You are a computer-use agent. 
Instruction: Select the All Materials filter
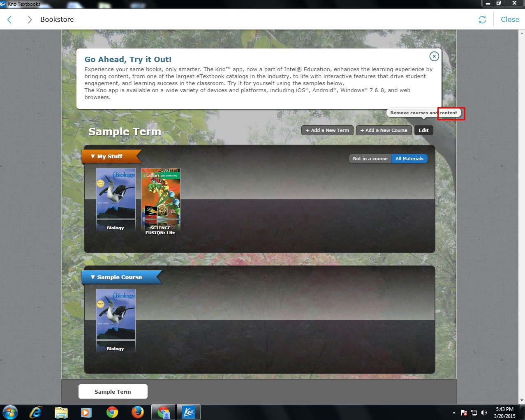coord(409,159)
